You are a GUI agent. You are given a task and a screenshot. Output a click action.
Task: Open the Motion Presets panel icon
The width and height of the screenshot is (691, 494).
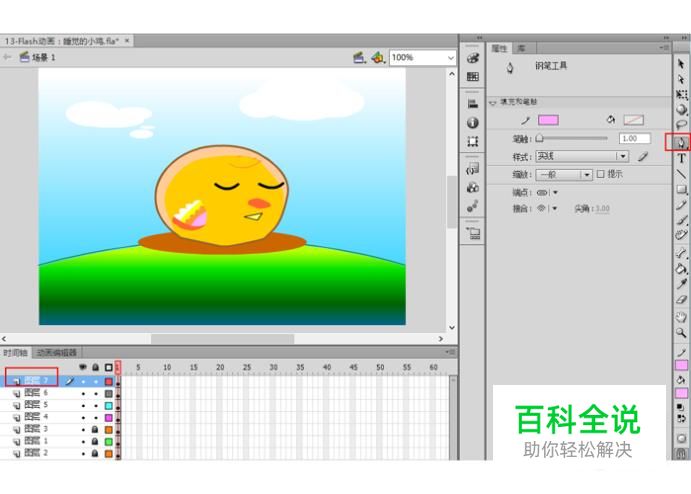click(472, 206)
